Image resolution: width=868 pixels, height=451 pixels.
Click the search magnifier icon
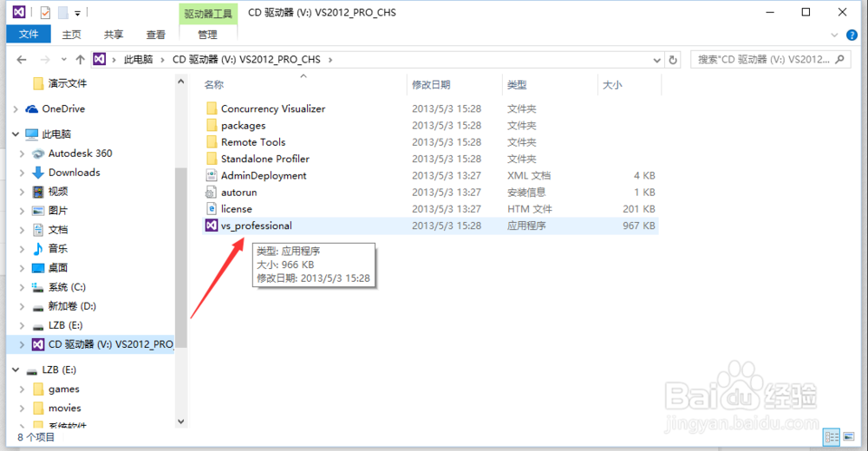click(x=839, y=59)
